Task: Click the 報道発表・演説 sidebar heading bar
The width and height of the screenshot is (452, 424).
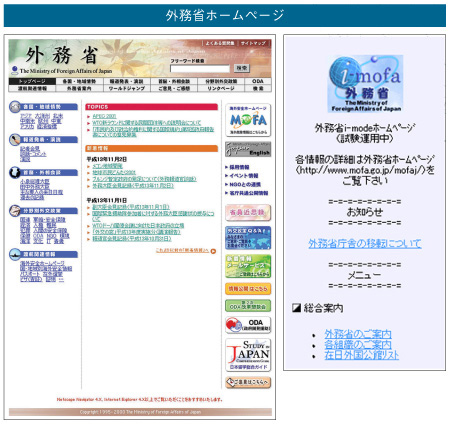Action: (x=49, y=140)
